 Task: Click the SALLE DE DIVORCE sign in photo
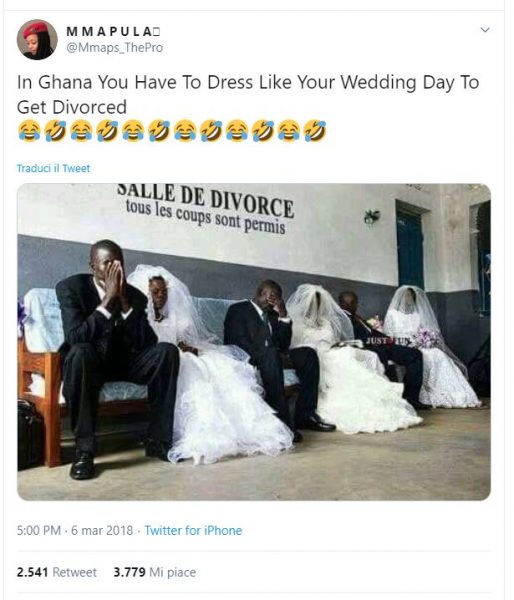pyautogui.click(x=206, y=200)
